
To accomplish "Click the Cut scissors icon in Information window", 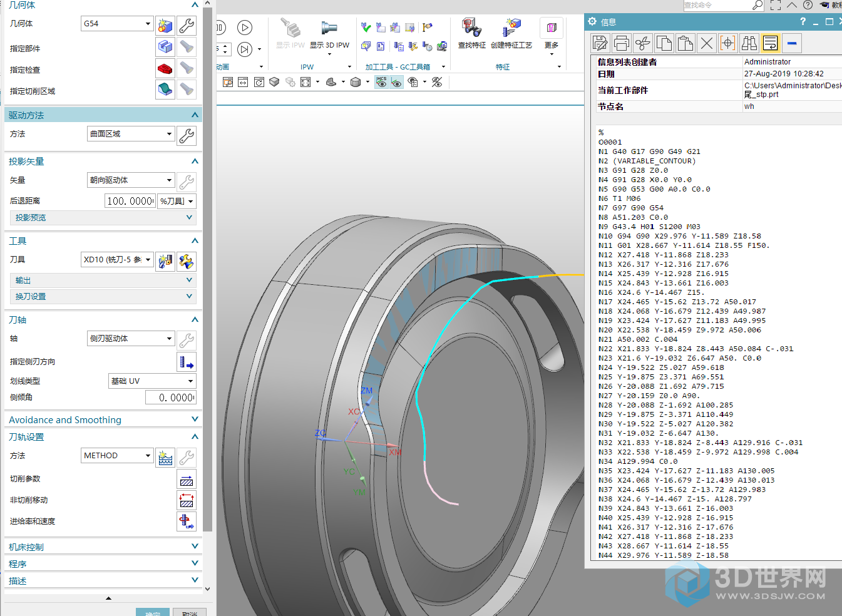I will pos(642,43).
